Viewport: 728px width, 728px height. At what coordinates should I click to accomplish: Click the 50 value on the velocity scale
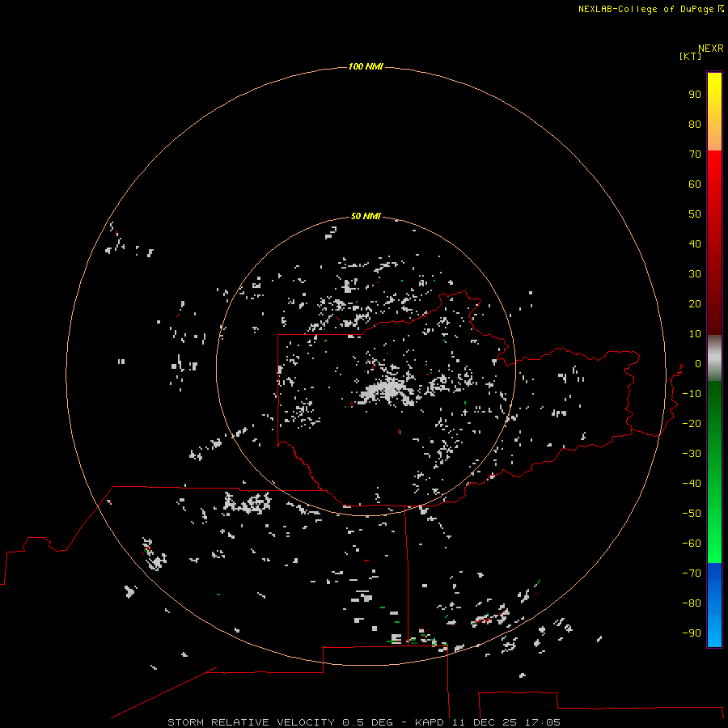[695, 214]
